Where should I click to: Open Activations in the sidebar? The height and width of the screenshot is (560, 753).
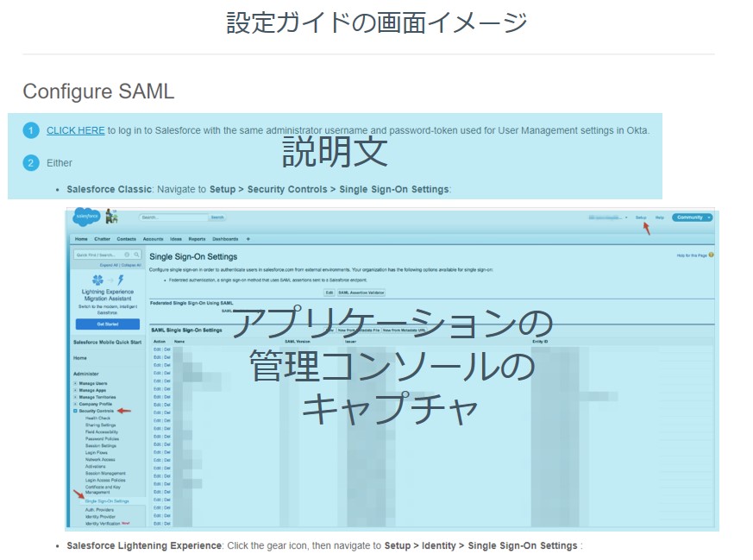[x=95, y=466]
